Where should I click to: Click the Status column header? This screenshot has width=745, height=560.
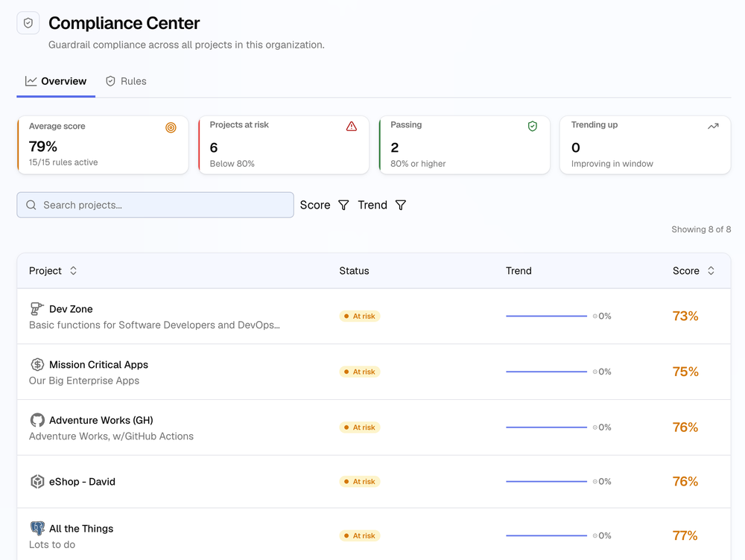[x=354, y=271]
